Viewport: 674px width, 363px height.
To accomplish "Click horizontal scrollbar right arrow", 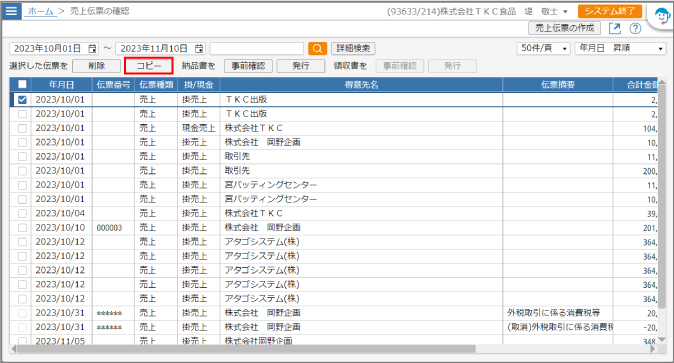I will point(653,349).
